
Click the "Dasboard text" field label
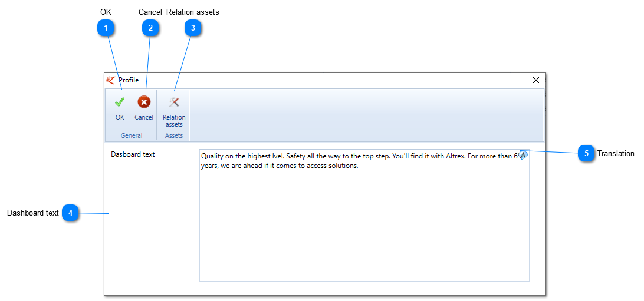pos(133,154)
